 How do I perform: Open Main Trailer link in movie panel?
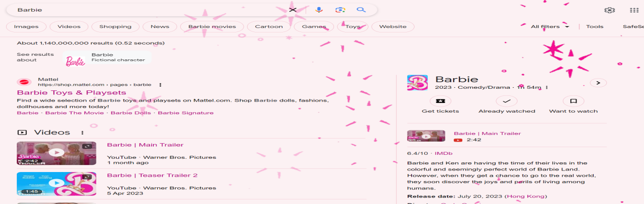(x=487, y=133)
